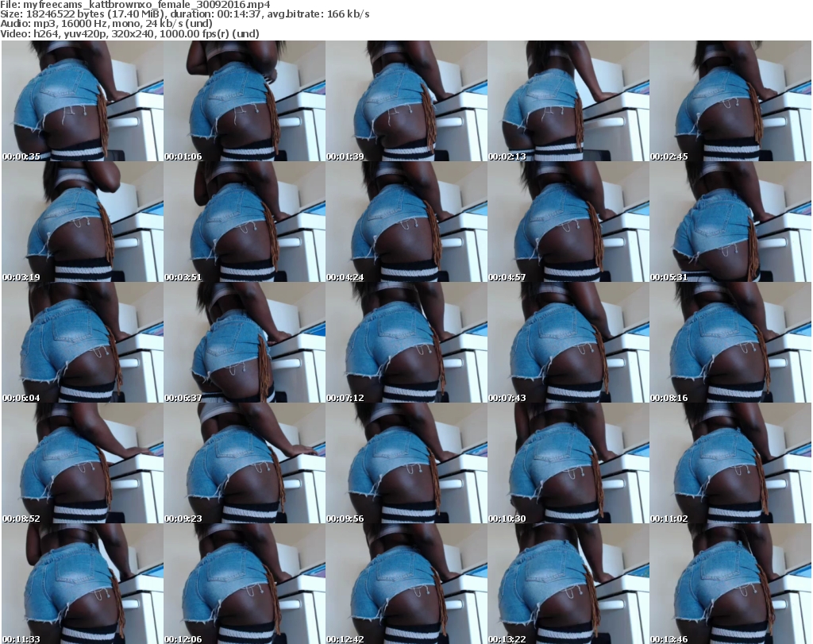Open the thumbnail at 00:03:19
Screen dimensions: 813x644
click(x=83, y=222)
